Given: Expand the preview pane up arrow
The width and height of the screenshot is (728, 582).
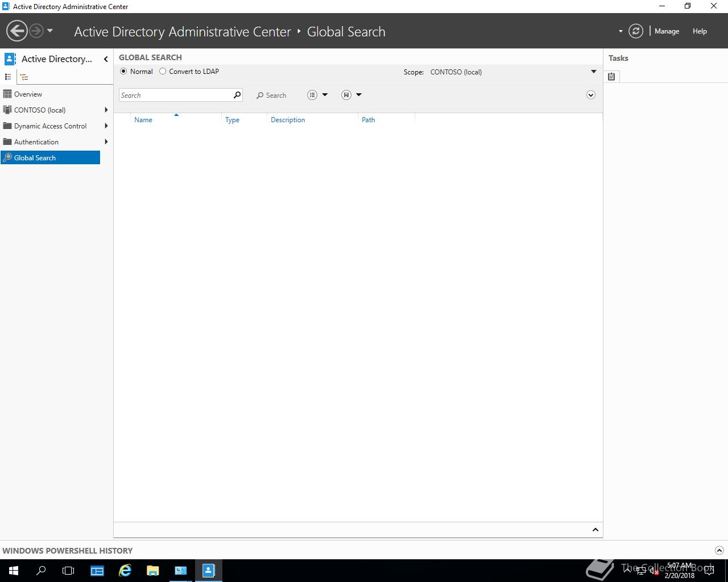Looking at the screenshot, I should (x=595, y=530).
